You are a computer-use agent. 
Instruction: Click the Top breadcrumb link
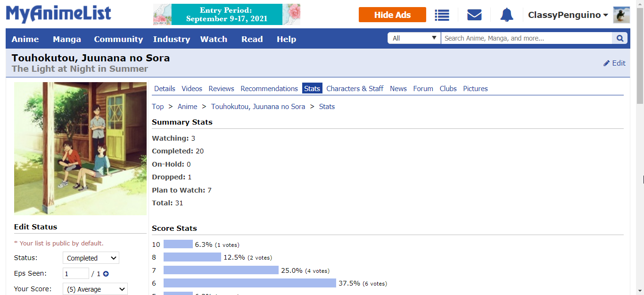(158, 107)
